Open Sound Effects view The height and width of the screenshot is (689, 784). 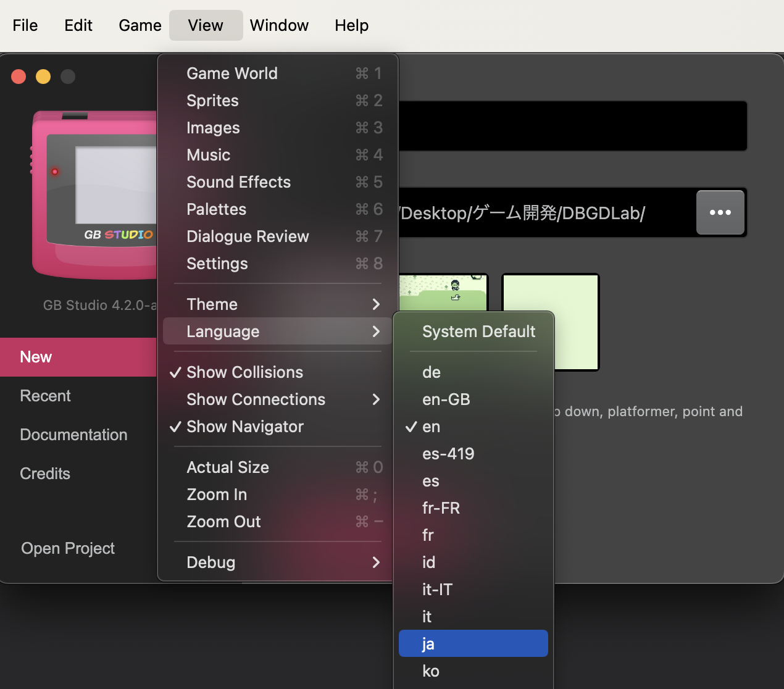pyautogui.click(x=278, y=182)
